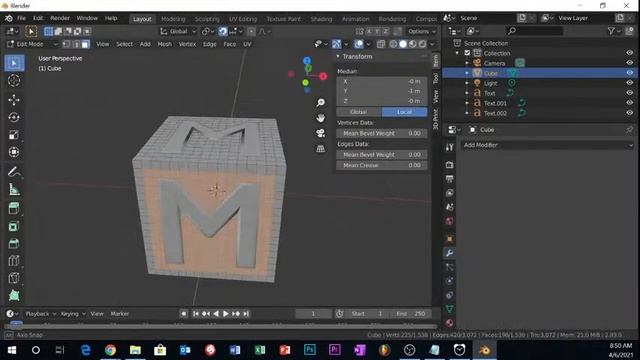Open the Material properties tab icon
The width and height of the screenshot is (640, 360).
pyautogui.click(x=449, y=323)
